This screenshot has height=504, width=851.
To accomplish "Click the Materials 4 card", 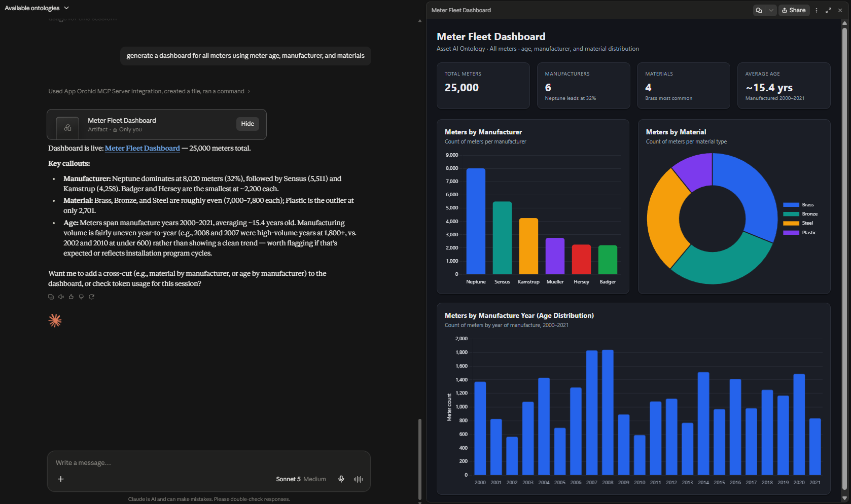I will [683, 86].
